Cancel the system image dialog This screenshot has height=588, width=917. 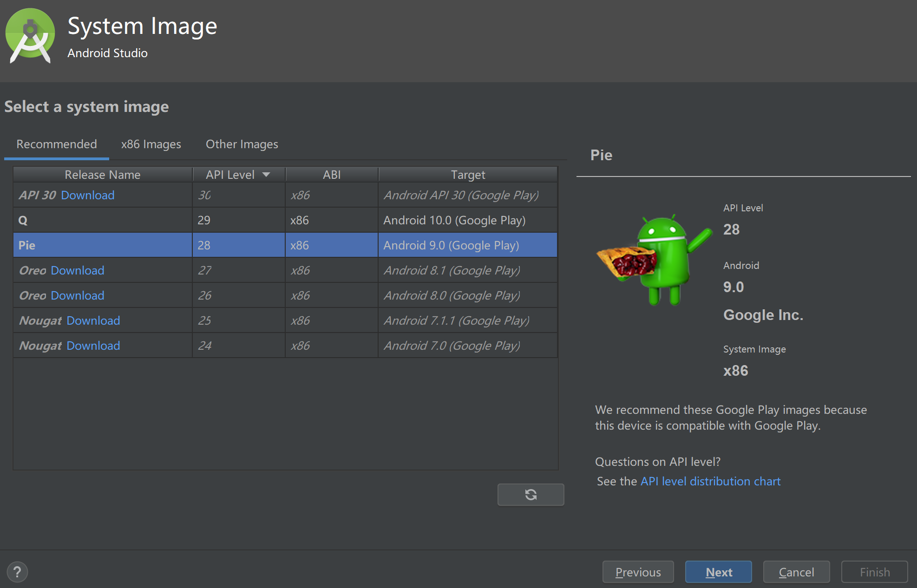point(796,572)
